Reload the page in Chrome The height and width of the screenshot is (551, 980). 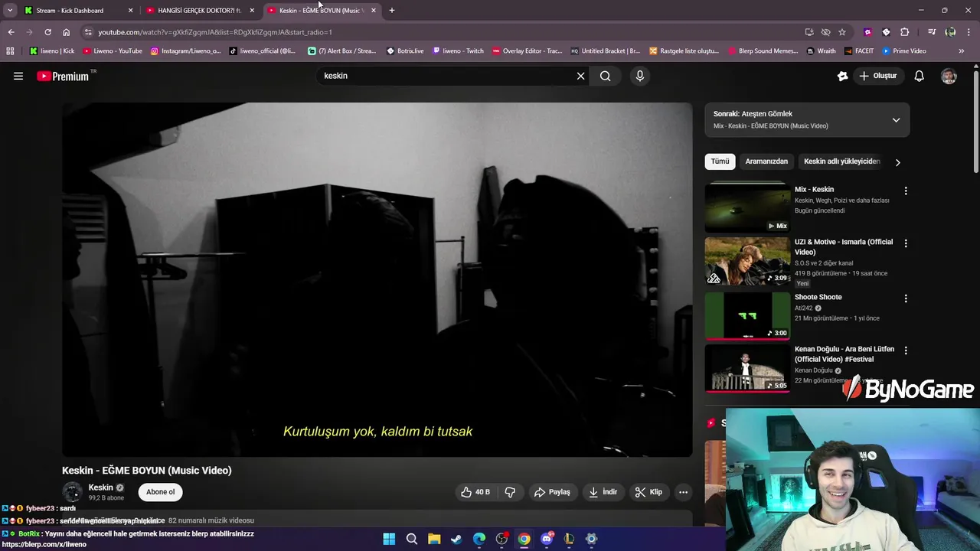coord(47,32)
